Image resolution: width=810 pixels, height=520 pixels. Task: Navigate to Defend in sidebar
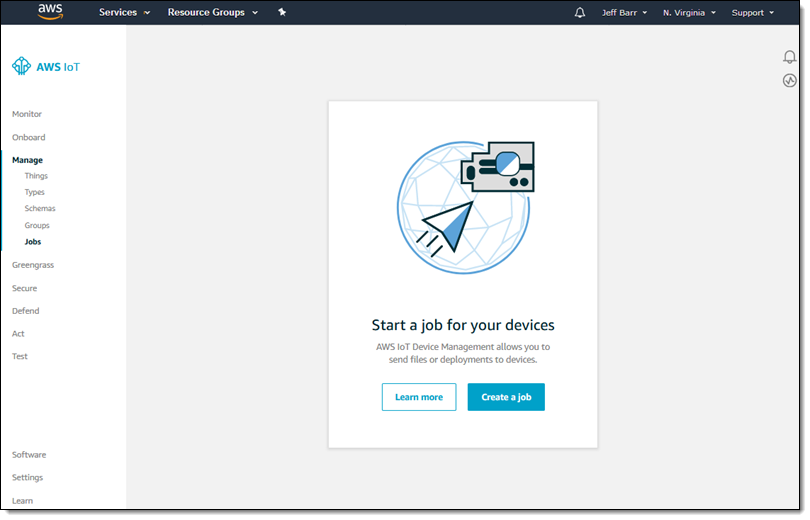(26, 311)
